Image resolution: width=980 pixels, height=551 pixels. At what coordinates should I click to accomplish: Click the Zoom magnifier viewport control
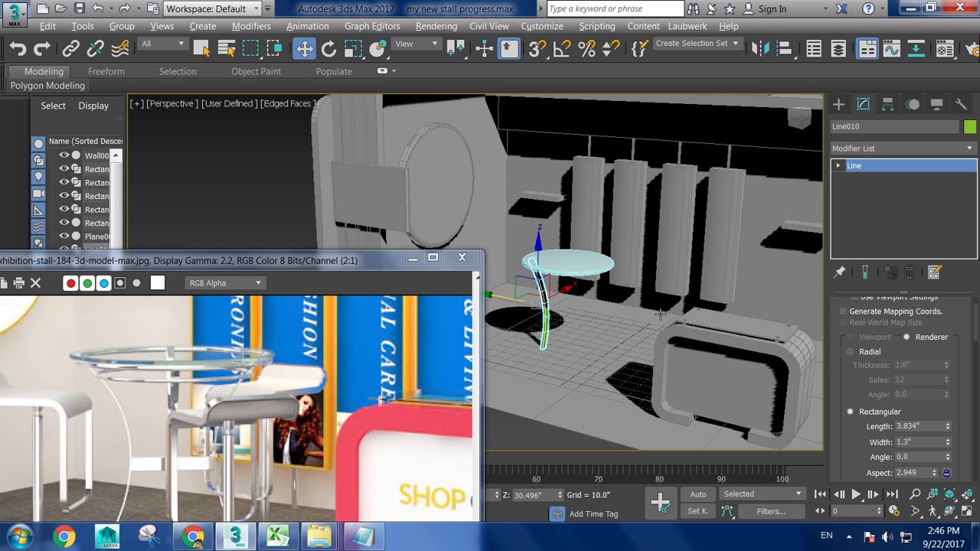point(915,494)
